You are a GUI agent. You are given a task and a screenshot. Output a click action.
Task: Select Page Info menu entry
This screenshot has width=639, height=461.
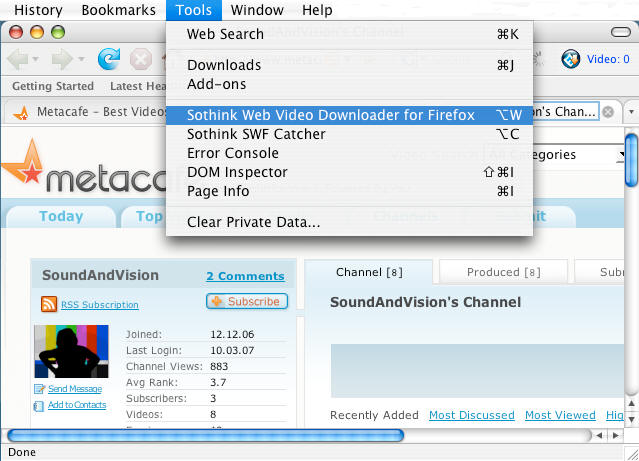pos(349,191)
